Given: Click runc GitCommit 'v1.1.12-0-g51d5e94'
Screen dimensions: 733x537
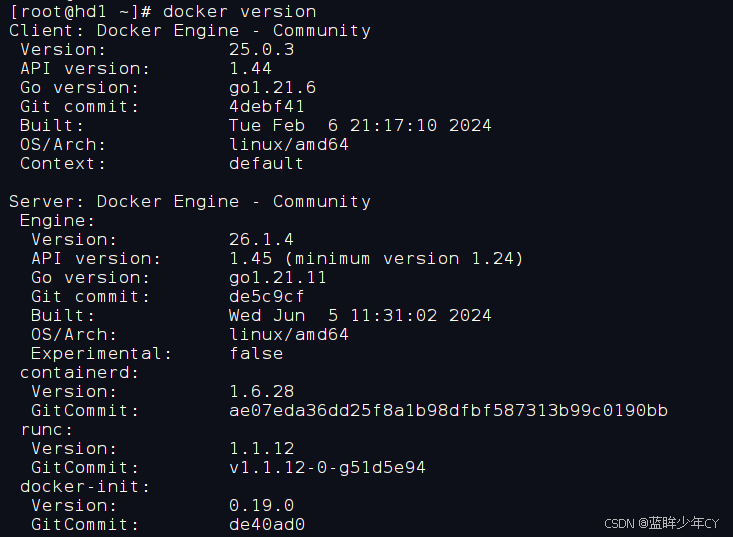Looking at the screenshot, I should (x=327, y=468).
